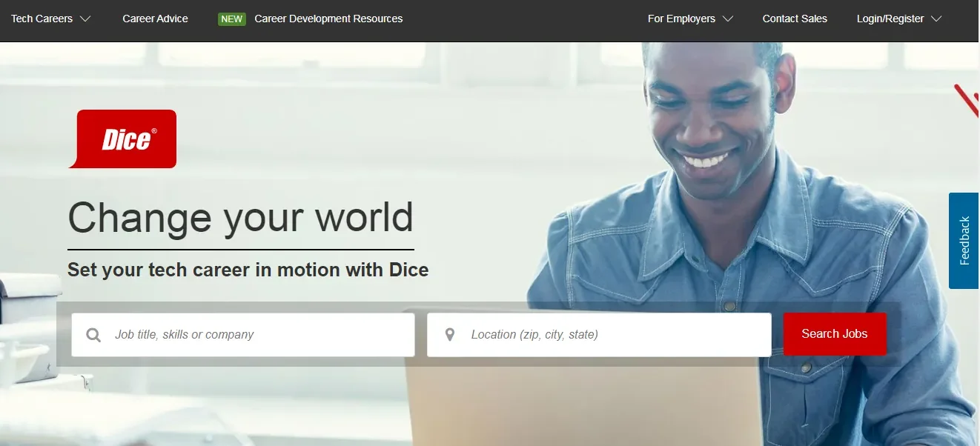Viewport: 980px width, 446px height.
Task: Open Career Development Resources link
Action: tap(328, 19)
